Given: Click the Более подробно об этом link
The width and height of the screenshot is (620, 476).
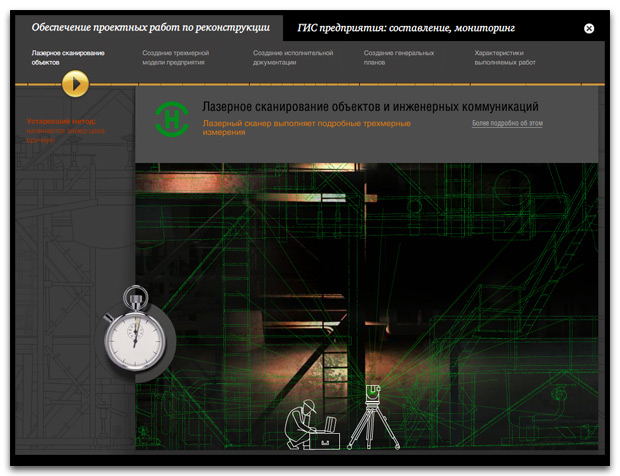Looking at the screenshot, I should [x=507, y=124].
